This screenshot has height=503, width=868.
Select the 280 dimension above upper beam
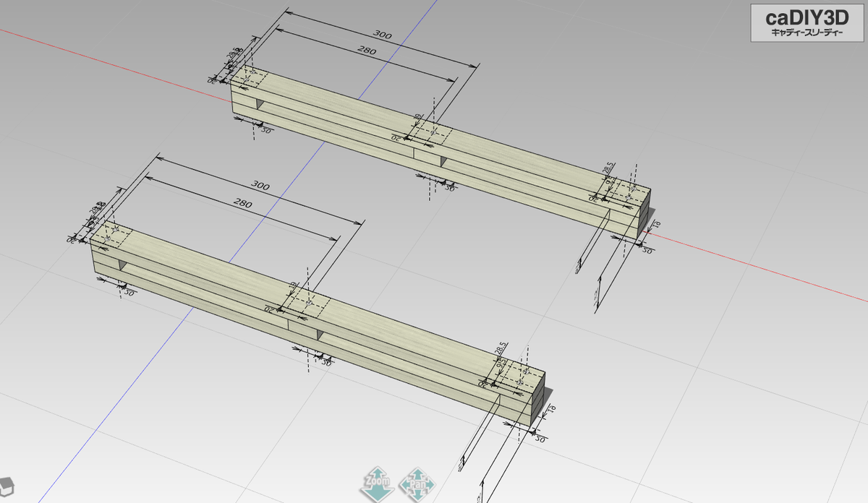tap(366, 51)
